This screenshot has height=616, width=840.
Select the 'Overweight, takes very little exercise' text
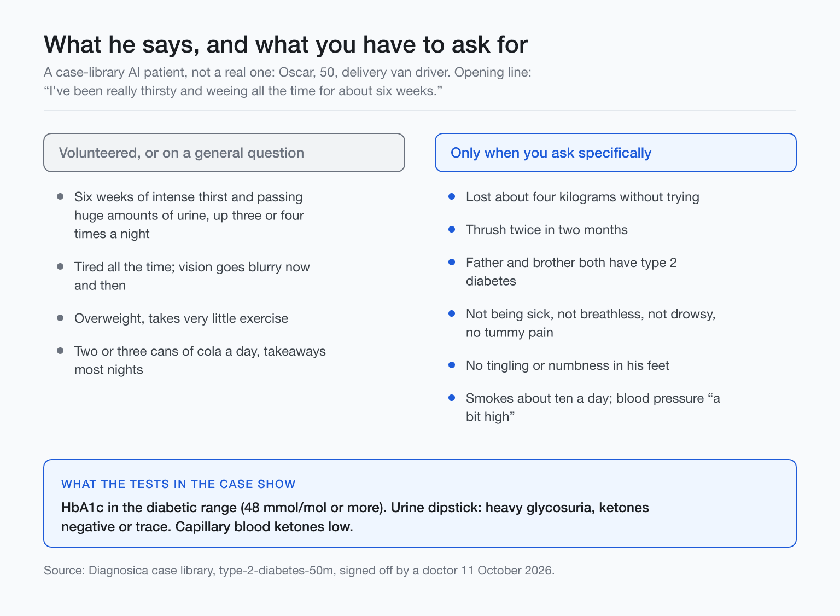point(181,318)
